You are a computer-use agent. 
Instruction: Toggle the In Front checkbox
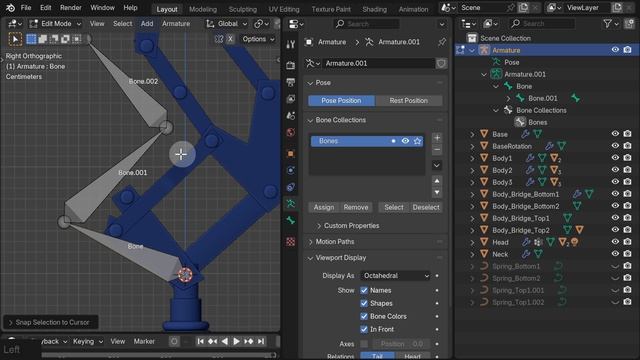pos(364,329)
